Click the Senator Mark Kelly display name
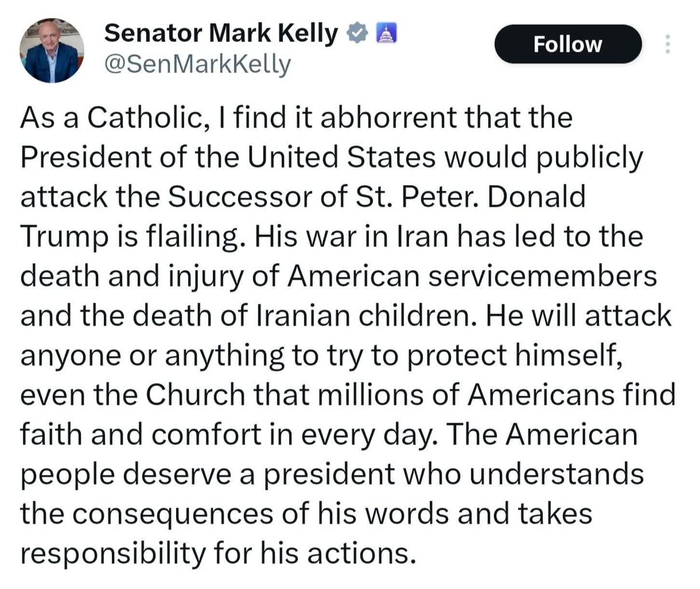 point(220,33)
